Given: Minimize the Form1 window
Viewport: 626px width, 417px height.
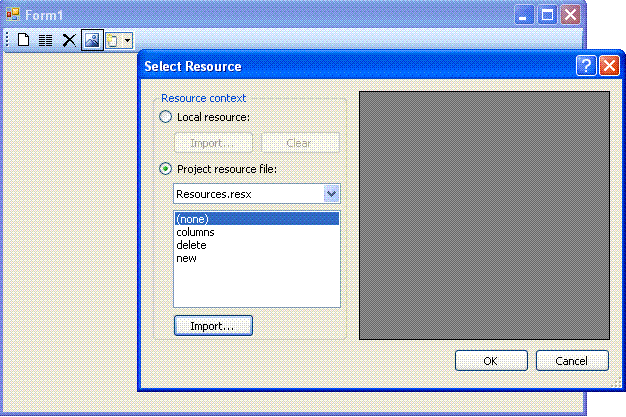Looking at the screenshot, I should click(x=524, y=15).
